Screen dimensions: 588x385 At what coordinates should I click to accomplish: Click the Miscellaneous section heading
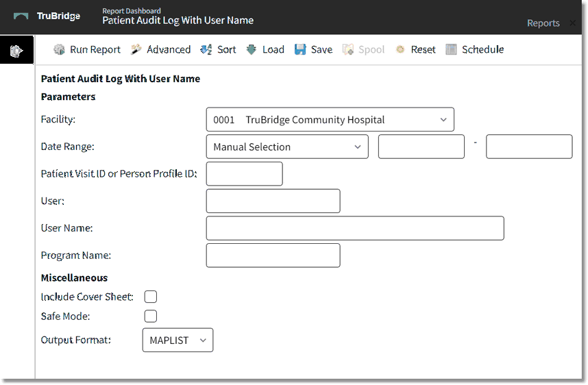(x=74, y=277)
